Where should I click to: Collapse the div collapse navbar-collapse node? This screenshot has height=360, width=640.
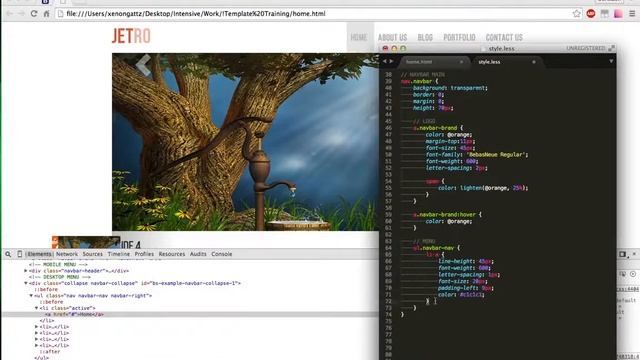click(26, 283)
